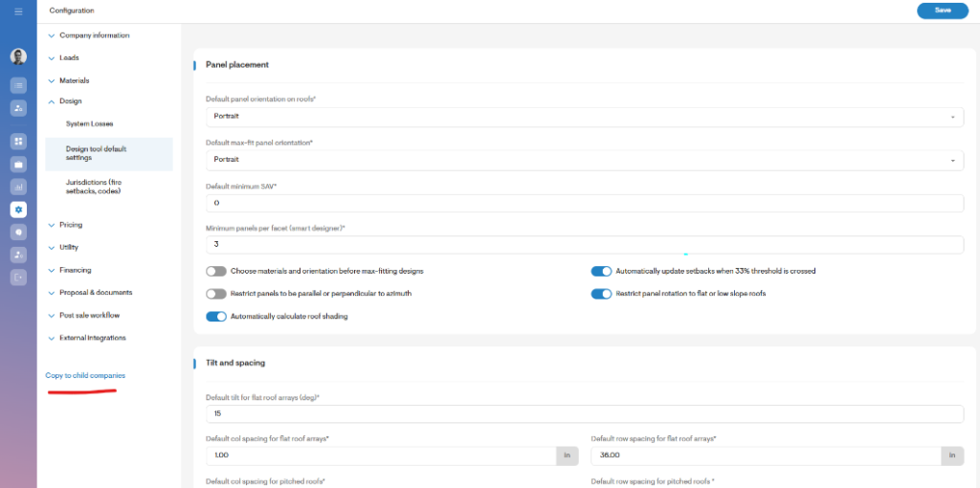Click the bar chart reports icon
The height and width of the screenshot is (488, 980).
[x=18, y=187]
